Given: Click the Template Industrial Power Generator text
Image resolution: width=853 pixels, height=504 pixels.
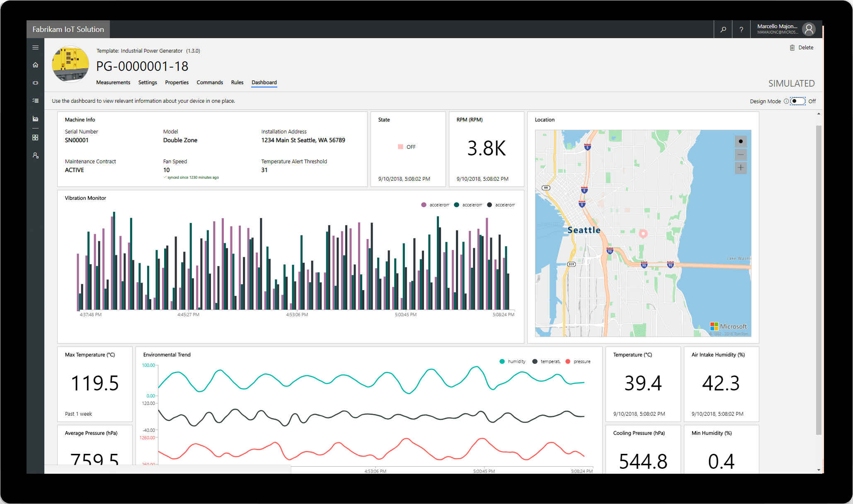Looking at the screenshot, I should click(148, 51).
